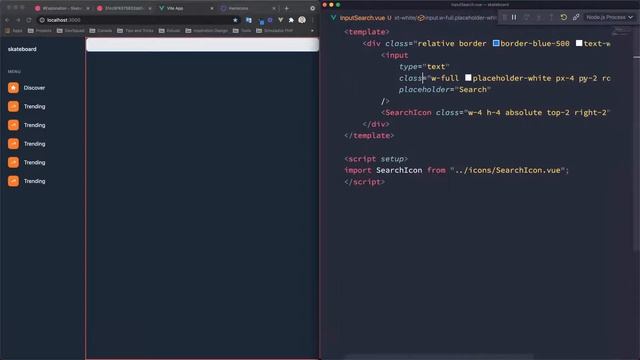Click the import SearchIcon statement
Image resolution: width=640 pixels, height=360 pixels.
[456, 170]
